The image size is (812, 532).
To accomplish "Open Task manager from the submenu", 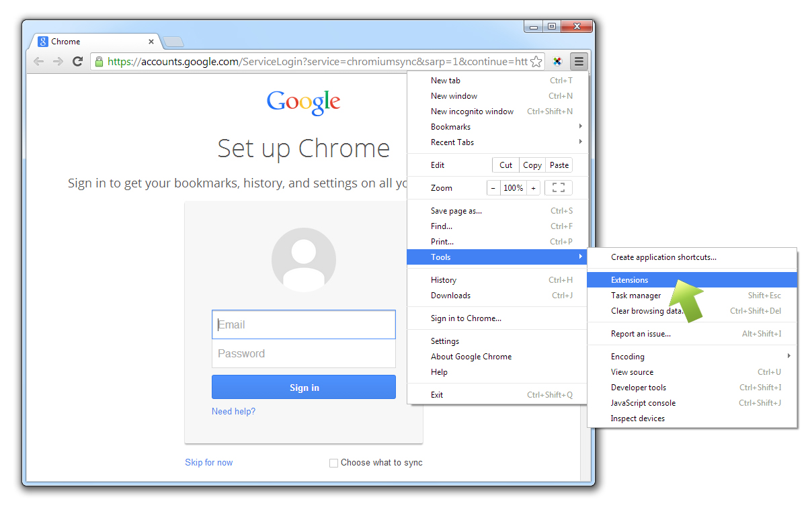I will [692, 296].
